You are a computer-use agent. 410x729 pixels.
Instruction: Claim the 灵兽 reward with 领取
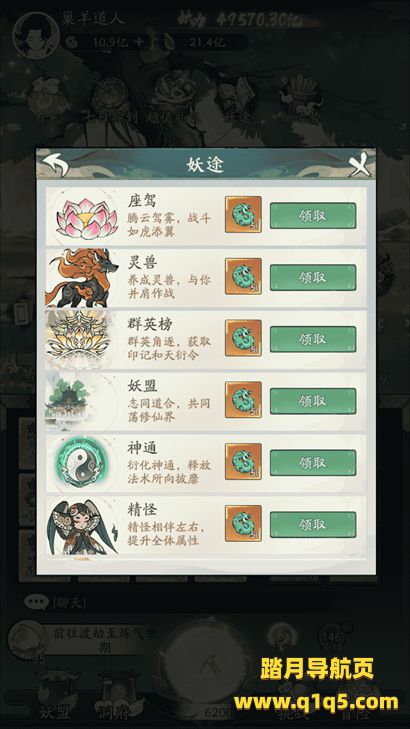[x=313, y=277]
